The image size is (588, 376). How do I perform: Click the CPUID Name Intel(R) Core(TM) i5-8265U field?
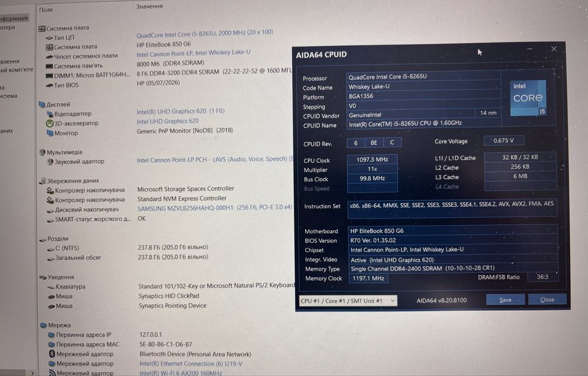(423, 124)
